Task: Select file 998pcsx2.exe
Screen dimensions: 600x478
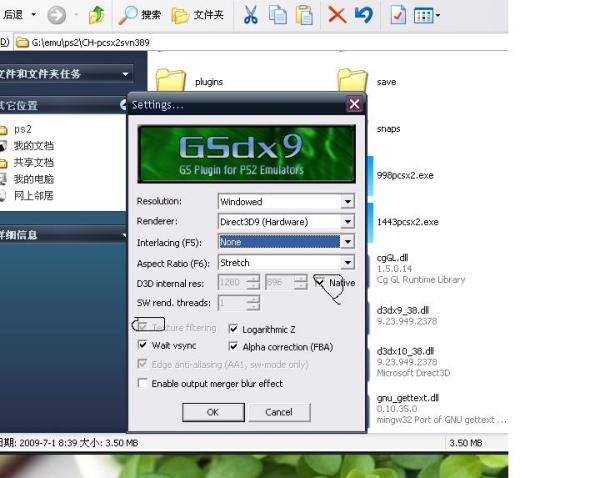Action: click(x=405, y=176)
